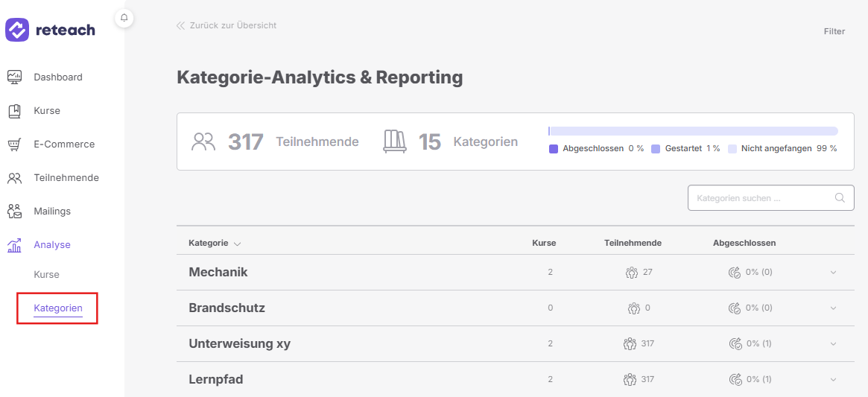The height and width of the screenshot is (397, 868).
Task: Expand the Unterweisung xy category row
Action: (834, 344)
